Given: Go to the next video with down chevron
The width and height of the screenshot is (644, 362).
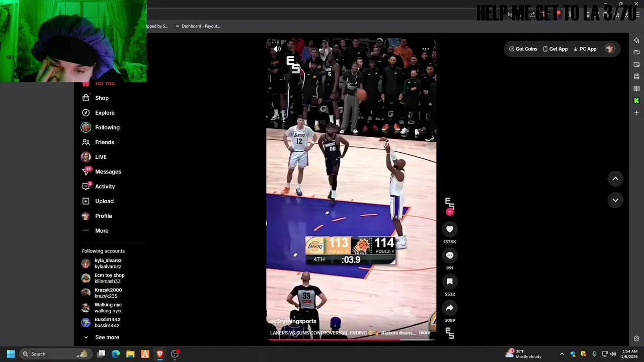Looking at the screenshot, I should [x=615, y=200].
